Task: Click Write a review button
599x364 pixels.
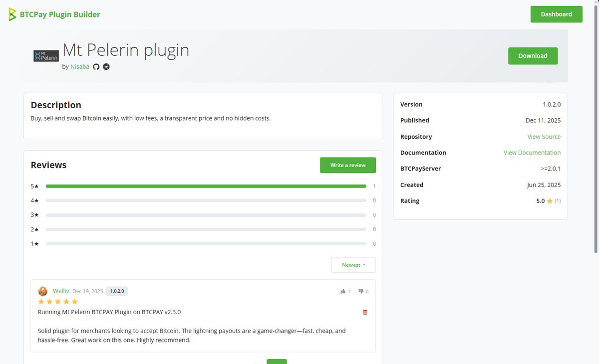Action: click(348, 165)
